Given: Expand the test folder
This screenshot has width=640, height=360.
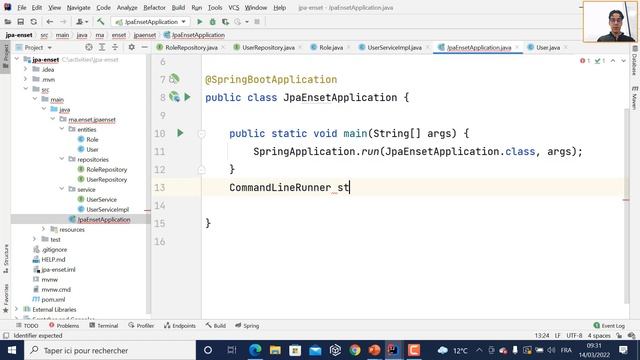Looking at the screenshot, I should 35,239.
